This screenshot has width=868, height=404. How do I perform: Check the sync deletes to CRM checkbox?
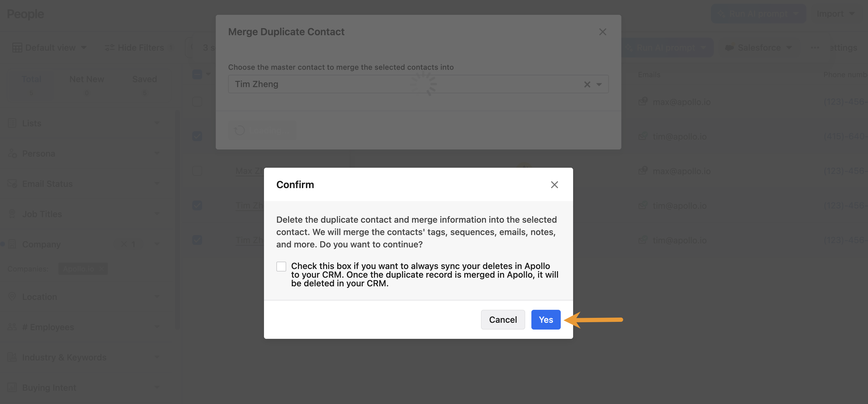click(x=281, y=266)
